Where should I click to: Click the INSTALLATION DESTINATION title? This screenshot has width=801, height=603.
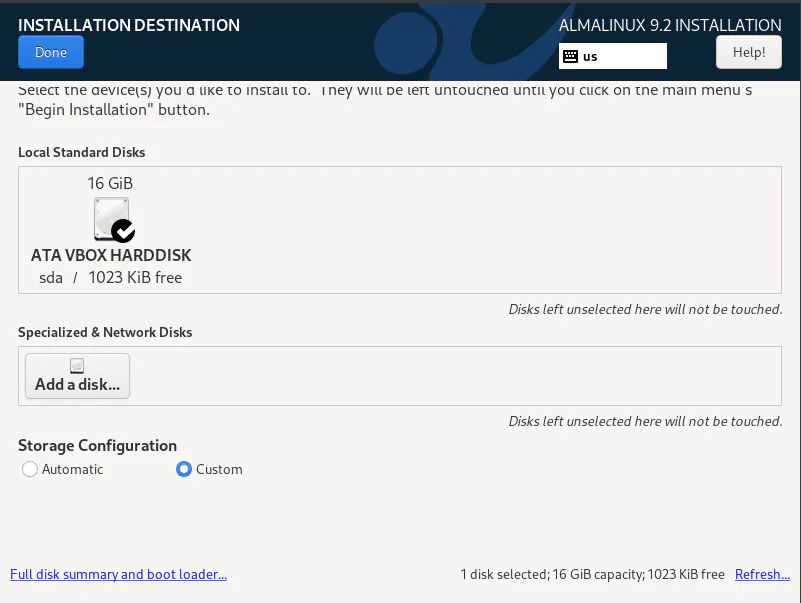tap(129, 25)
